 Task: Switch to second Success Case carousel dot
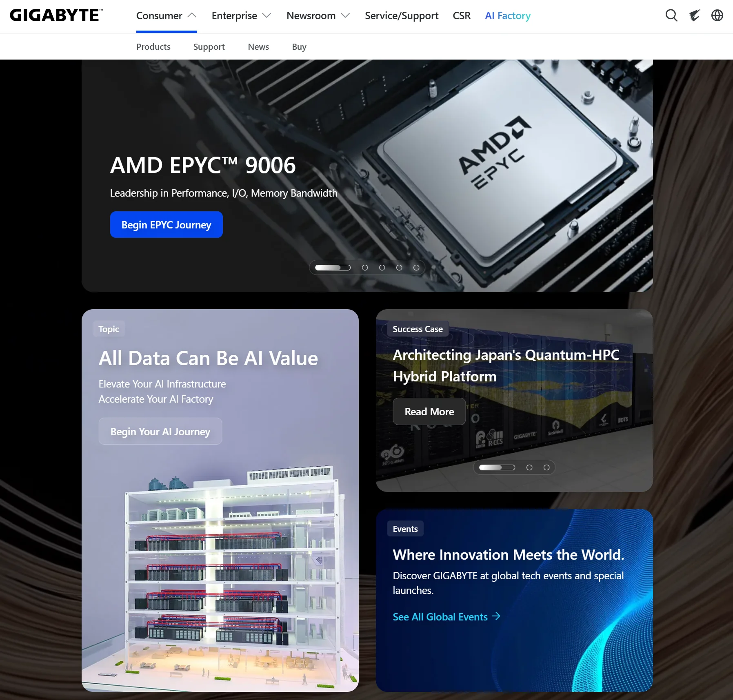coord(529,467)
